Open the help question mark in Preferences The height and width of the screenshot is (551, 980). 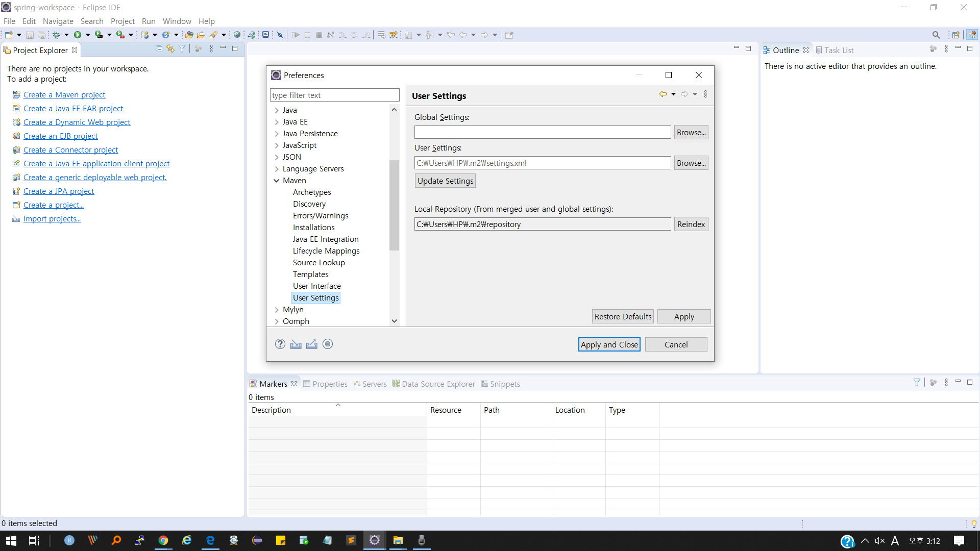point(280,344)
